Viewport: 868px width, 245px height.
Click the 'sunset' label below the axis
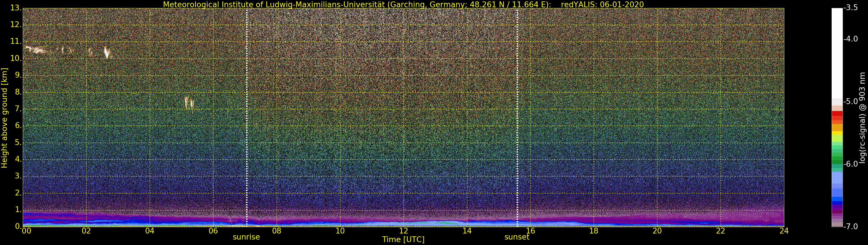click(517, 237)
